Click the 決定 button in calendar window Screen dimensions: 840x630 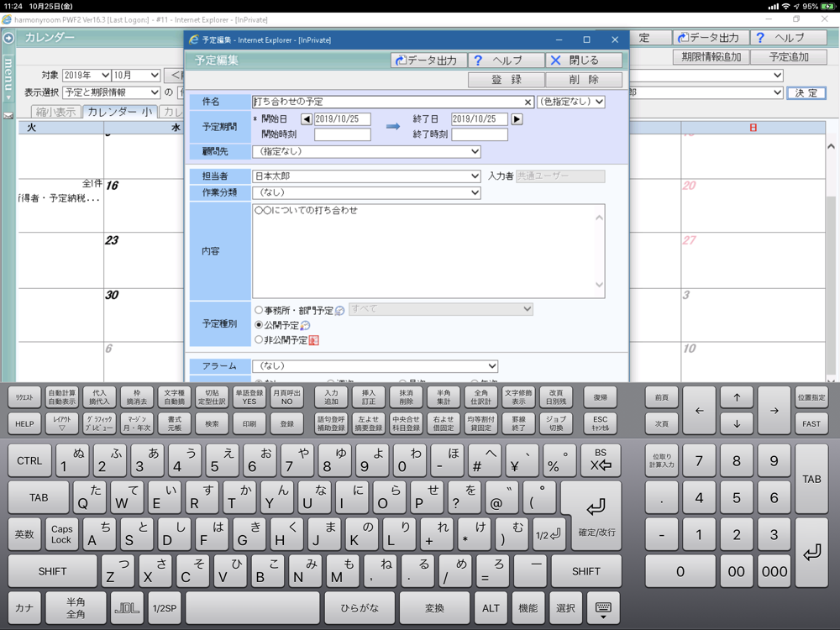[x=806, y=92]
